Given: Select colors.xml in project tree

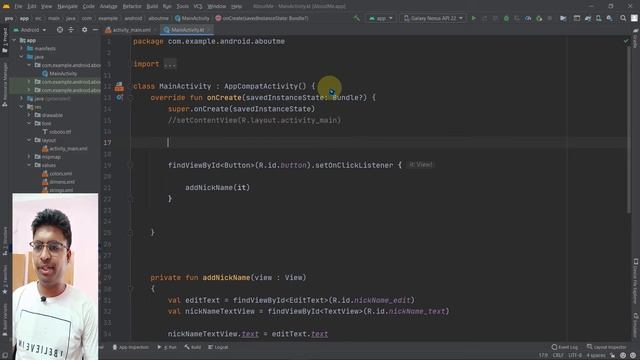Looking at the screenshot, I should click(58, 173).
